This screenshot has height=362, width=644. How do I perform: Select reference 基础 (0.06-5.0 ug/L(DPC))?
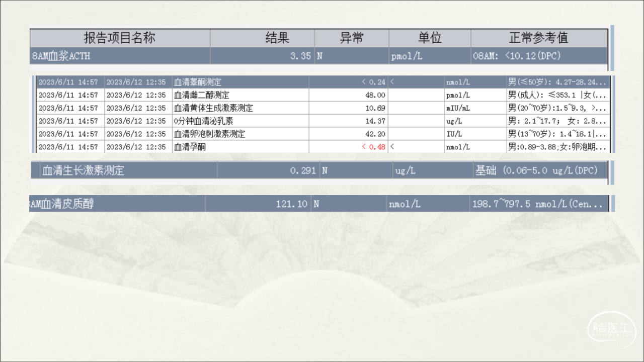(x=537, y=170)
